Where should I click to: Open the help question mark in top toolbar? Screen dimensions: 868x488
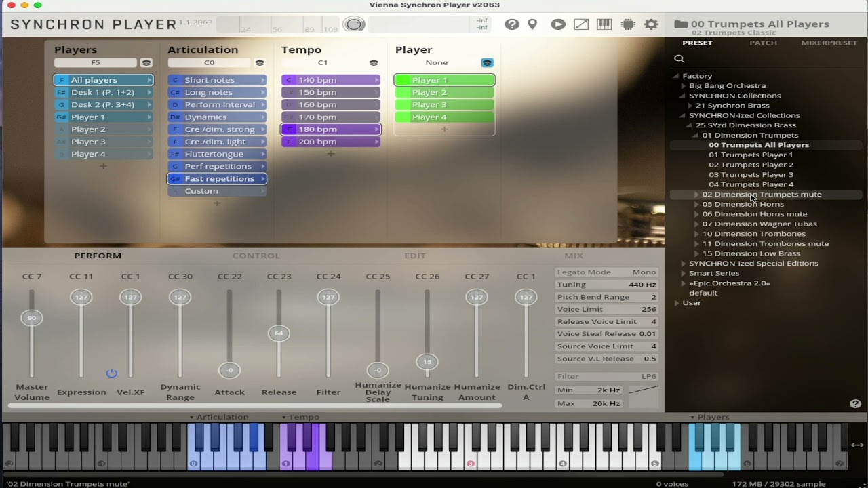[512, 24]
